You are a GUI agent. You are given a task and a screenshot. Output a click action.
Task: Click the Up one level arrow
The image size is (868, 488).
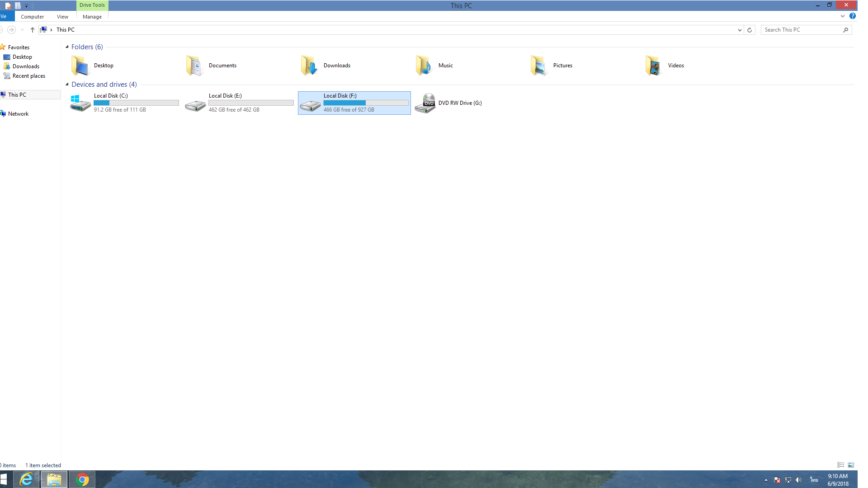point(32,30)
